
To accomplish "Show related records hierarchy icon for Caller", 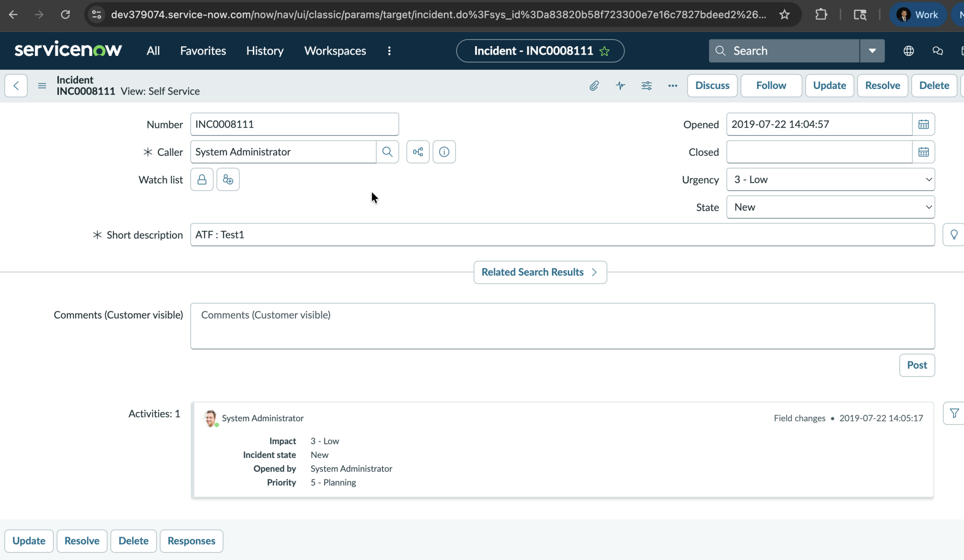I will 418,152.
